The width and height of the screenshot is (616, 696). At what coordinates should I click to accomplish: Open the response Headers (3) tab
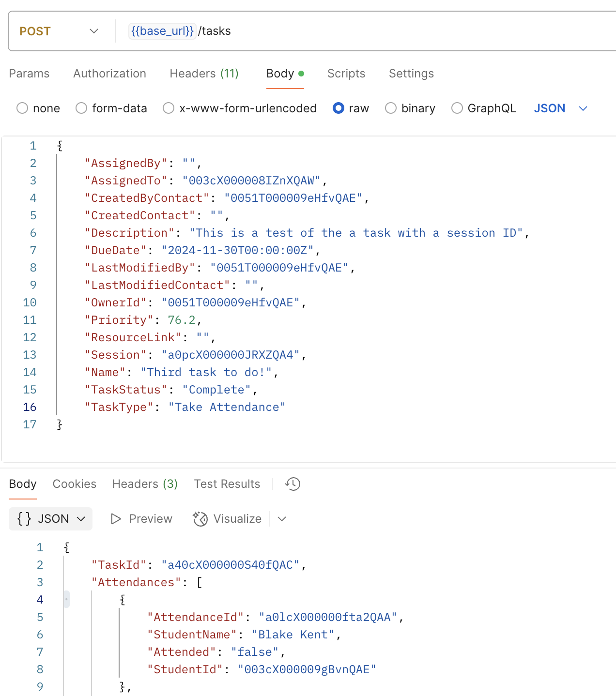click(x=145, y=484)
